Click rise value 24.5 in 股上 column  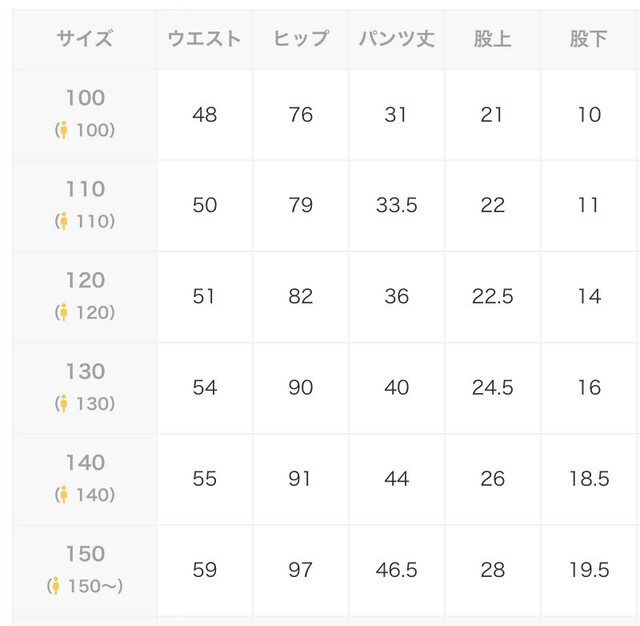click(x=492, y=388)
